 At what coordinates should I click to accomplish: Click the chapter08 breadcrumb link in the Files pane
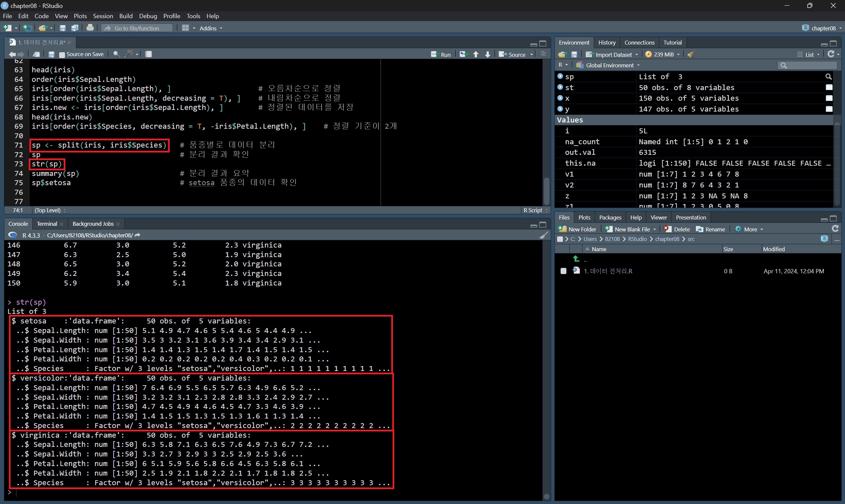[667, 239]
